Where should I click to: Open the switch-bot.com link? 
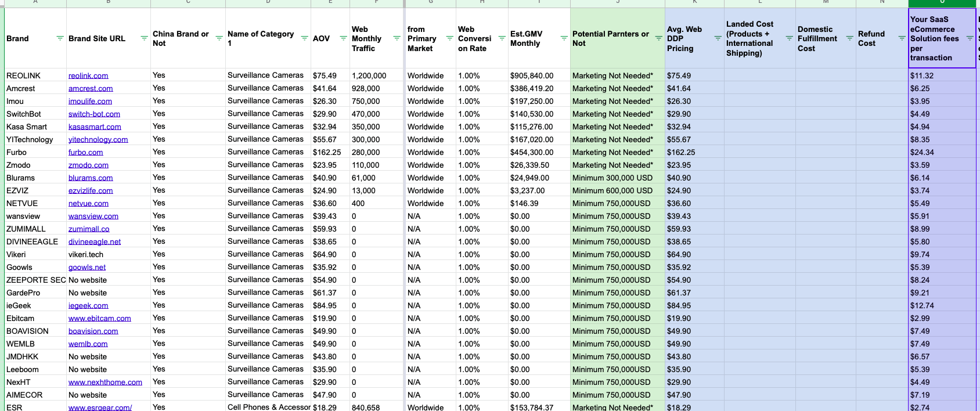94,114
